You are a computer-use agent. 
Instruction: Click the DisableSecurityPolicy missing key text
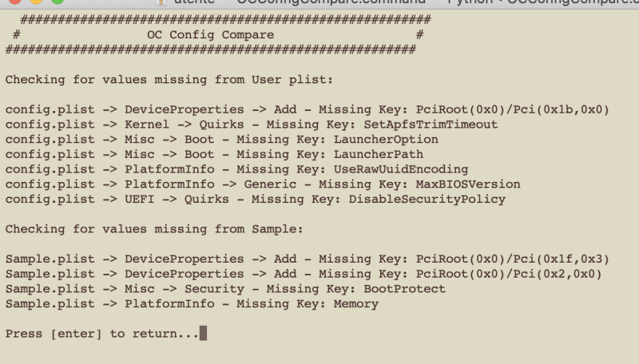click(427, 199)
